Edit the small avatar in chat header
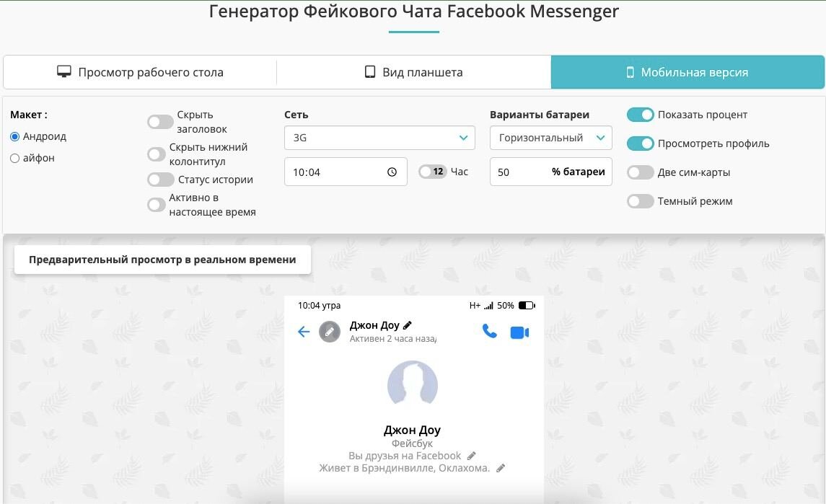This screenshot has height=504, width=826. 330,332
